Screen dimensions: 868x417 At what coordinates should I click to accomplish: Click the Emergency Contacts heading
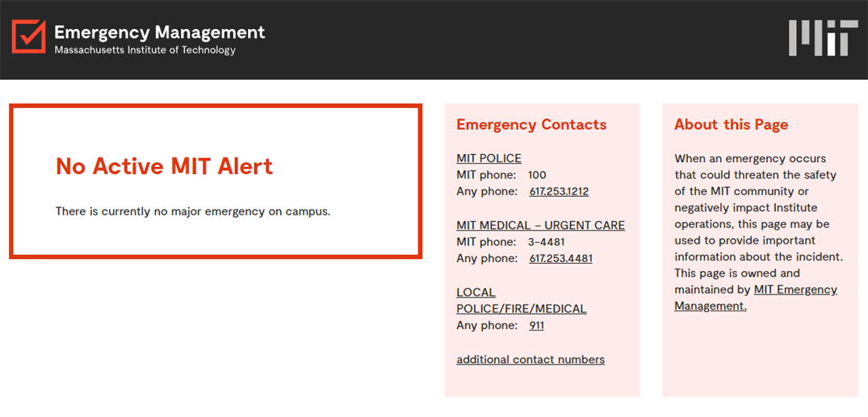coord(531,124)
